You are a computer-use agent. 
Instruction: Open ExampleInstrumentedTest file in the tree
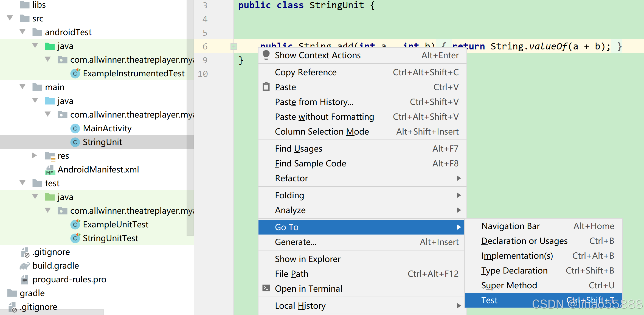(134, 74)
